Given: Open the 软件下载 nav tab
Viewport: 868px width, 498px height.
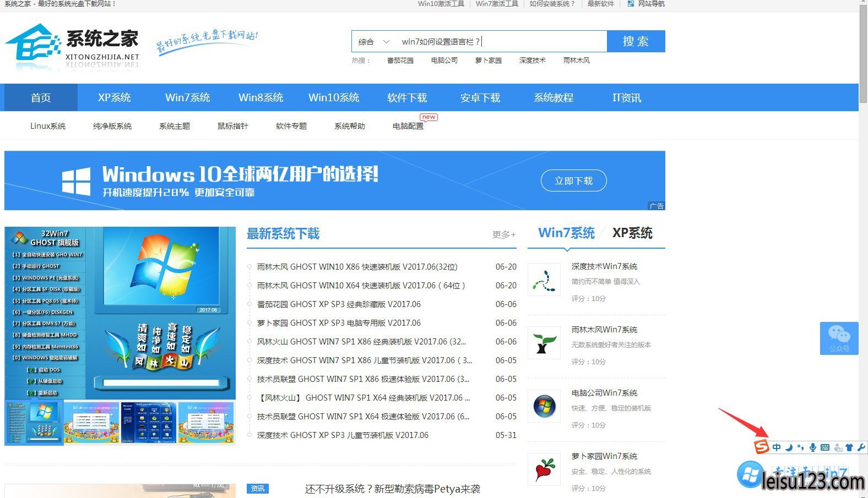Looking at the screenshot, I should pyautogui.click(x=407, y=97).
